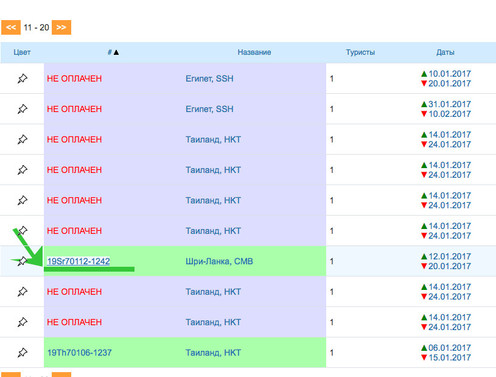Click return date 20.01.2017 in Шри-Ланка row

(449, 266)
